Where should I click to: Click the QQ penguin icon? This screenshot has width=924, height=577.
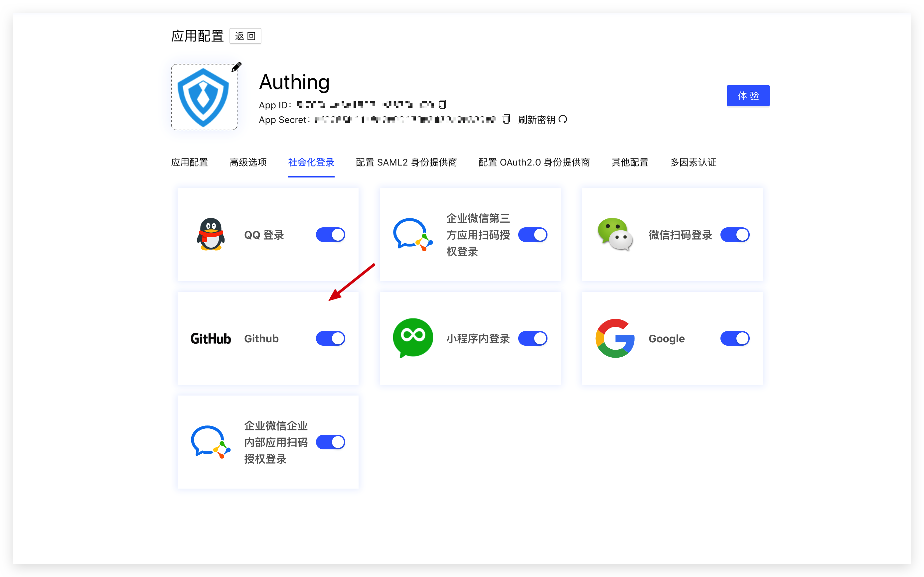click(211, 234)
